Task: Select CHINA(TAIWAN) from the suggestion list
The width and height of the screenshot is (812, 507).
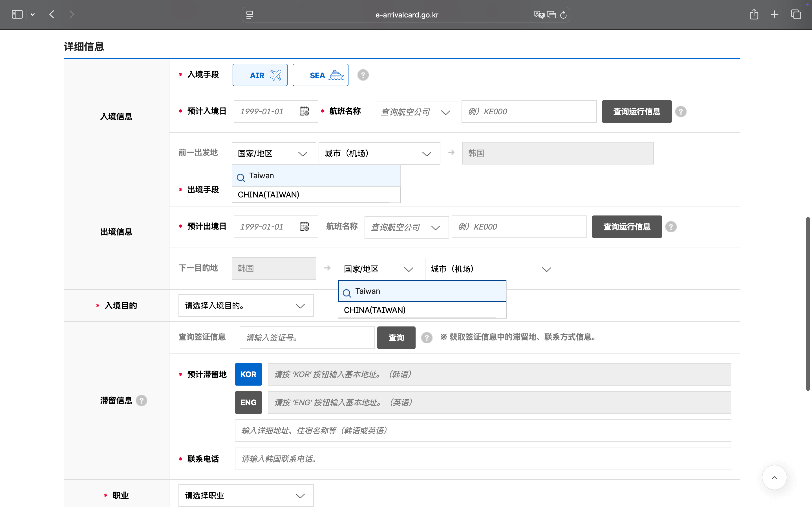Action: [374, 310]
